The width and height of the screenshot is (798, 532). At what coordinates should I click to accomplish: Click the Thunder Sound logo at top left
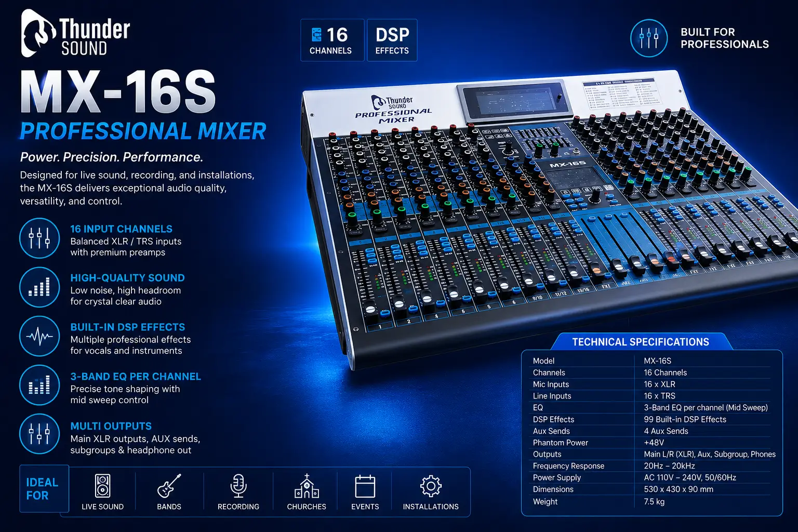(75, 34)
